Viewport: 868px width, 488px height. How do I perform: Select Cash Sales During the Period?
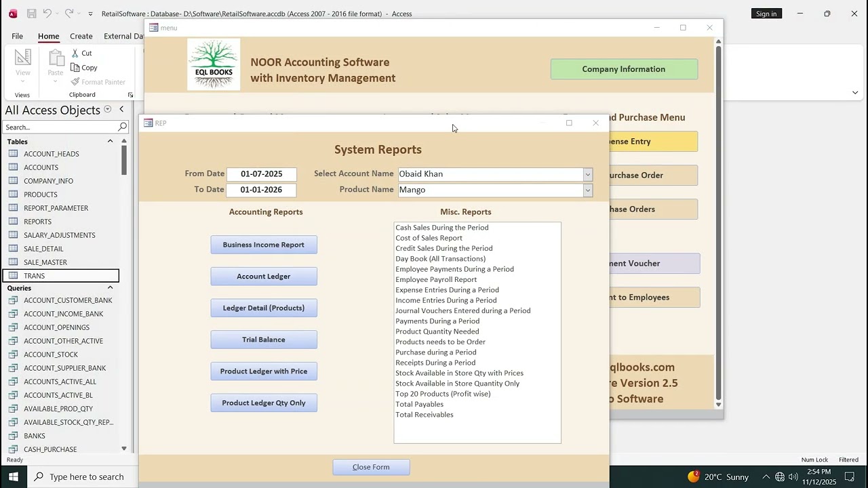[442, 228]
